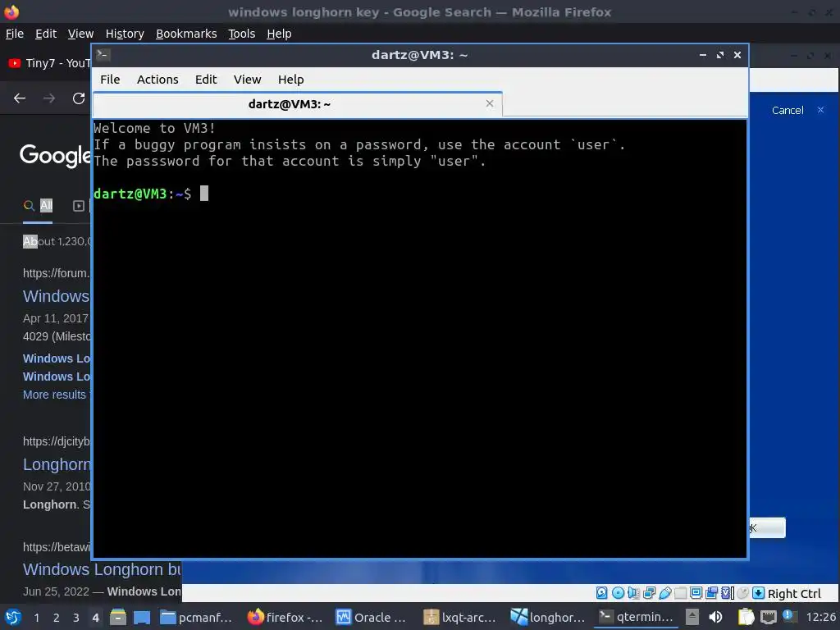Open Firefox Tools menu
840x630 pixels.
pyautogui.click(x=242, y=34)
